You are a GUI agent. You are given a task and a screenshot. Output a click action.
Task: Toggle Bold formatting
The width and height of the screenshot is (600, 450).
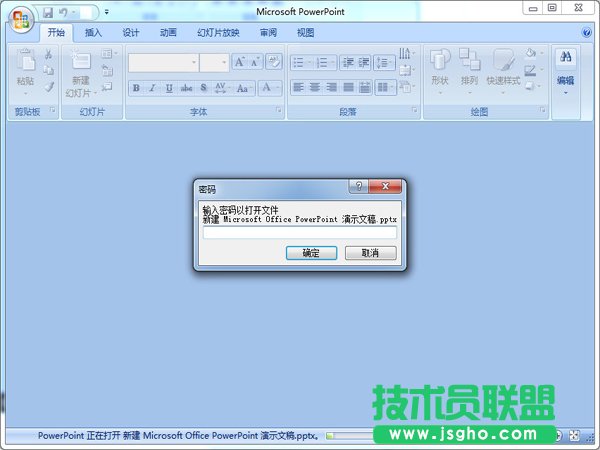pyautogui.click(x=136, y=88)
